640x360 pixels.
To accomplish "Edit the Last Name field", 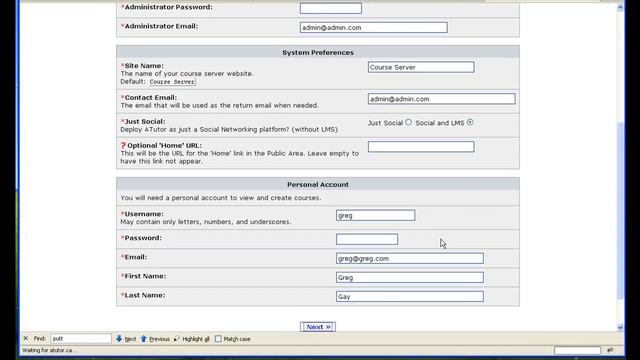I will (x=409, y=296).
